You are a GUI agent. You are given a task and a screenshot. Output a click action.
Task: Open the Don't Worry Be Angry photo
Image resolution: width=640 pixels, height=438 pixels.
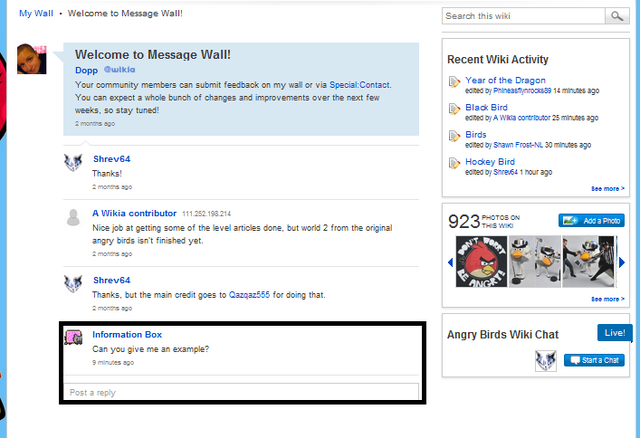(x=482, y=261)
